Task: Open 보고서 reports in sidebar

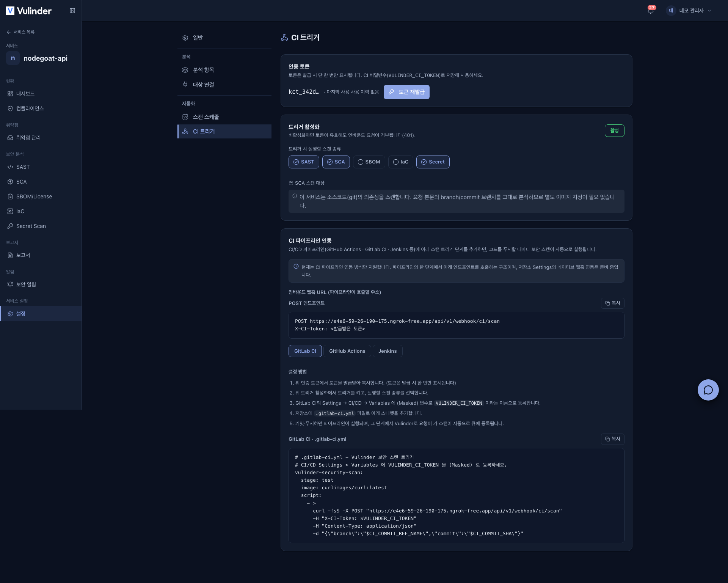Action: [41, 255]
